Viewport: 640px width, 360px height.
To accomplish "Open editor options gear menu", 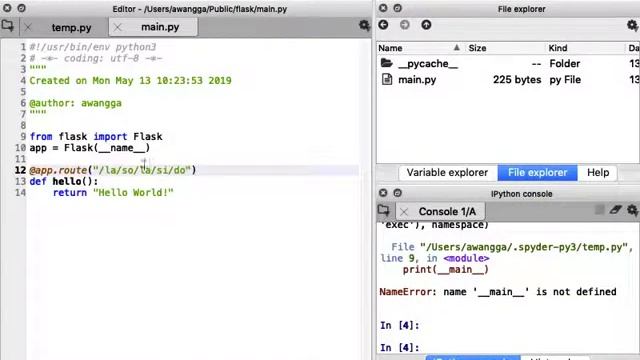I will 364,25.
